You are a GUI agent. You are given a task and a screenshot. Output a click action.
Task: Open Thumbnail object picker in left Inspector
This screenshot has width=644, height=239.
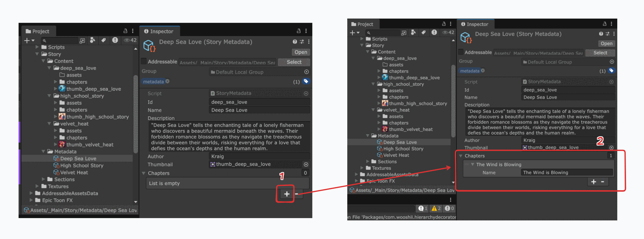click(306, 164)
